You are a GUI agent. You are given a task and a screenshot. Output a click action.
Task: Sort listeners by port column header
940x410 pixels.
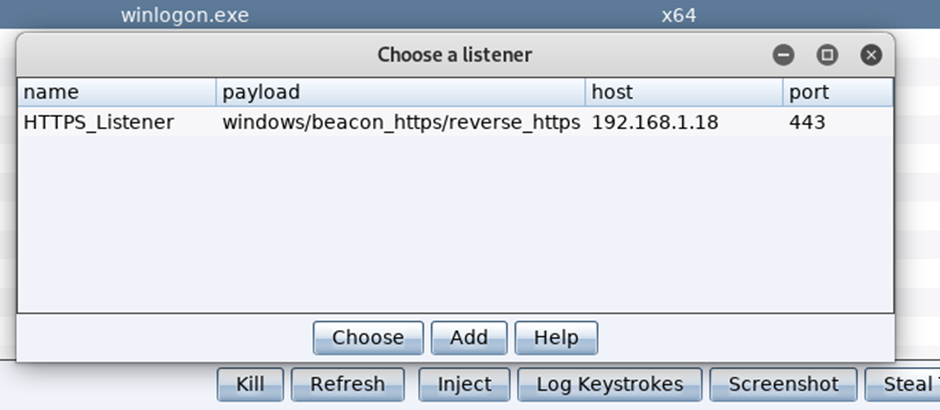[838, 92]
